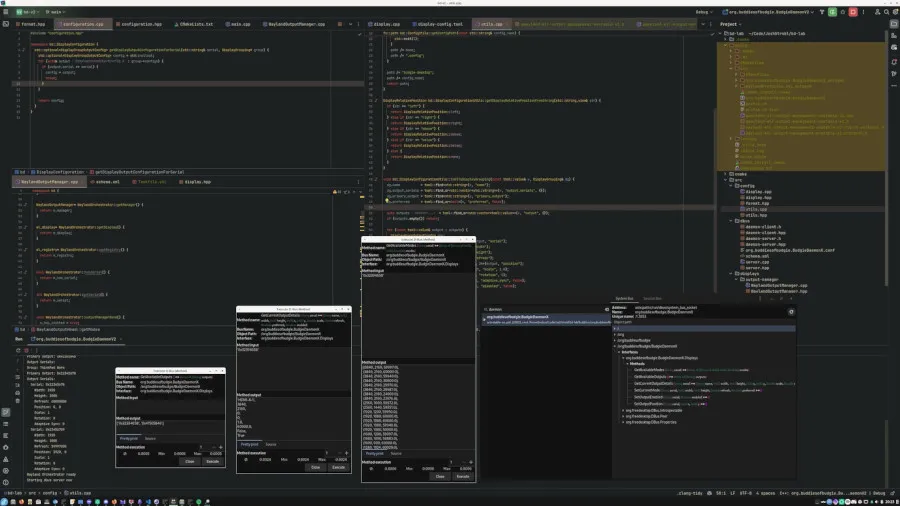Click the top icon on right tool stripe

click(x=894, y=24)
